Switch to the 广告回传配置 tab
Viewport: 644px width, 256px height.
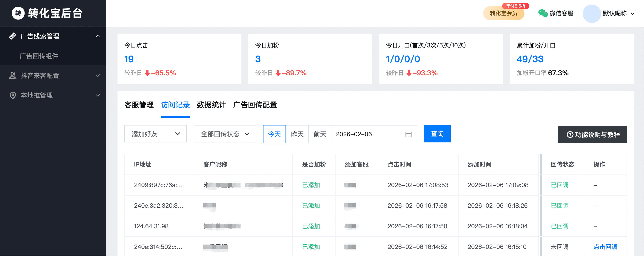tap(255, 105)
